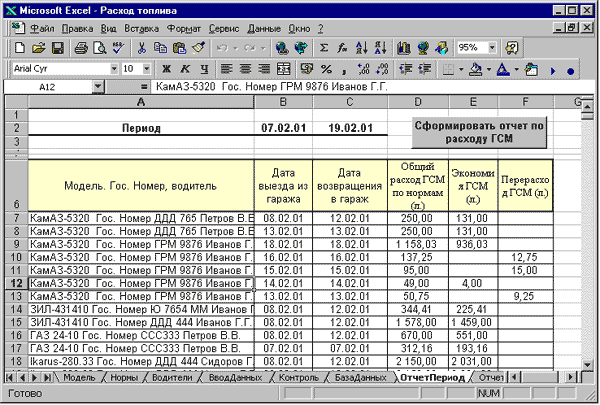Sort descending Z-A icon

coord(380,48)
